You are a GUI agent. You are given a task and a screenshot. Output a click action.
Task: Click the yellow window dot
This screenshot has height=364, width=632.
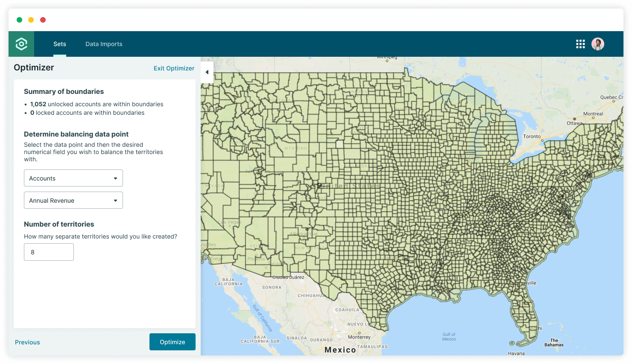coord(31,20)
